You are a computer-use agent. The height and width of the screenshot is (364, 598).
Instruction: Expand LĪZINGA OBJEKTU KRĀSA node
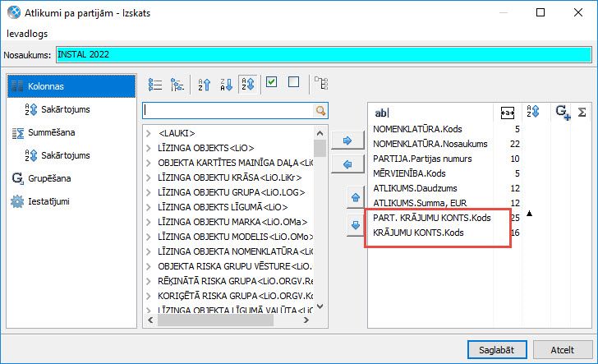149,177
